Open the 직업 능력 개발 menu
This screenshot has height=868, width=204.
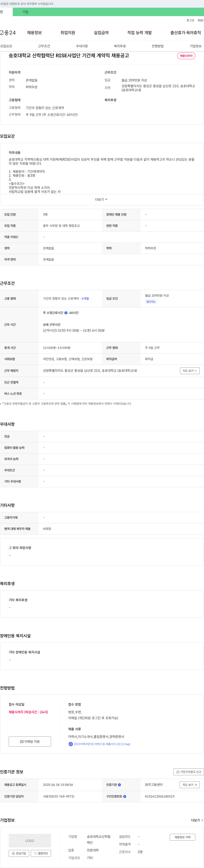tap(139, 33)
